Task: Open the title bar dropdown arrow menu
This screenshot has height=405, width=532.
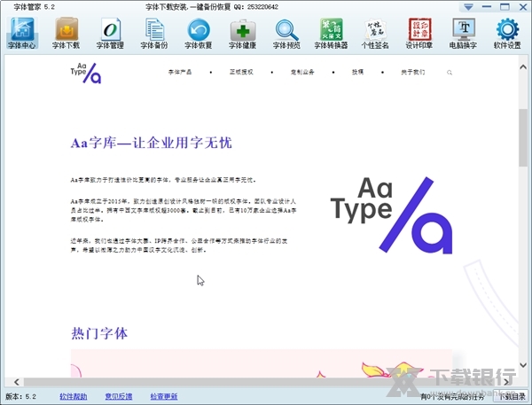Action: [468, 7]
